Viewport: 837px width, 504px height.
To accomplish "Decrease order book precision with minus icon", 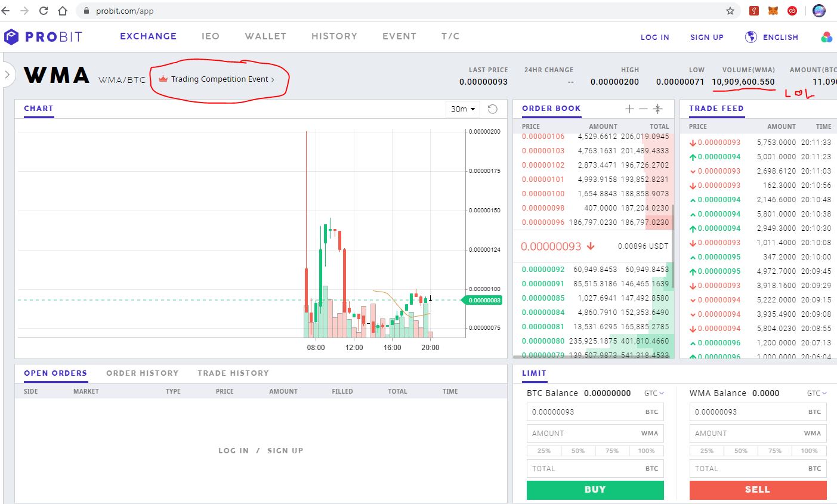I will coord(643,109).
